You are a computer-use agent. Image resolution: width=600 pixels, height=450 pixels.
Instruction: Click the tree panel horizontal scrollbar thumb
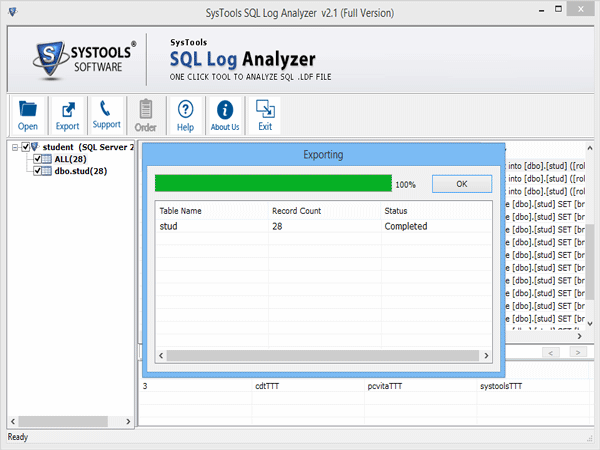pos(63,421)
